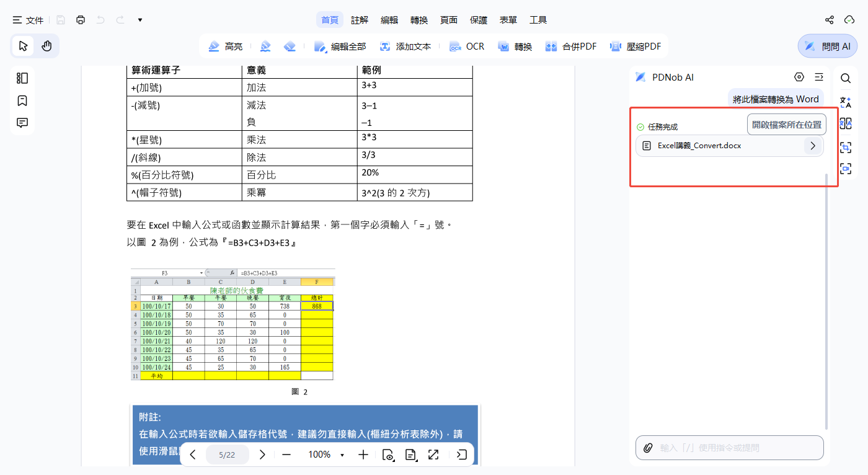
Task: Switch to the 首頁 tab
Action: 330,20
